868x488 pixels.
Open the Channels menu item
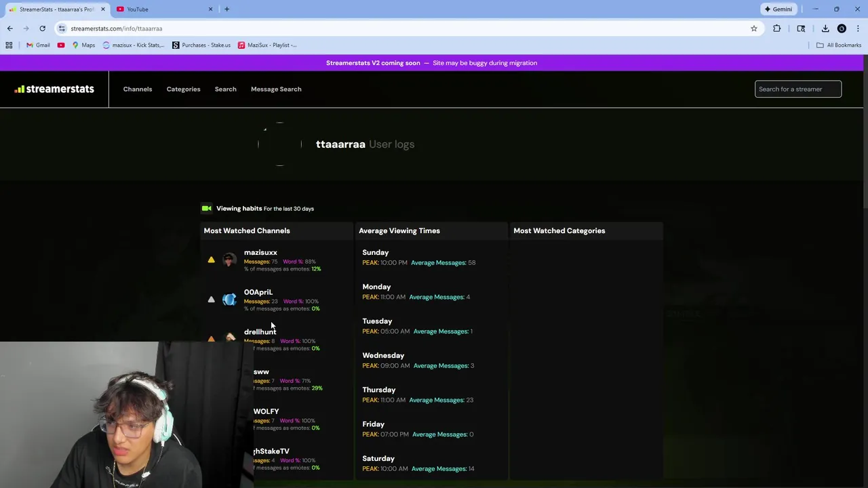click(138, 89)
